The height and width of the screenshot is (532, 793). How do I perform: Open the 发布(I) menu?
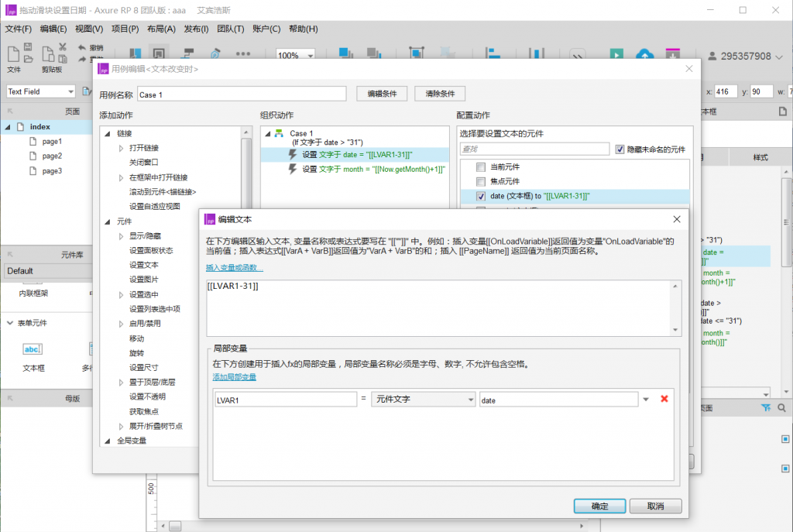(196, 29)
